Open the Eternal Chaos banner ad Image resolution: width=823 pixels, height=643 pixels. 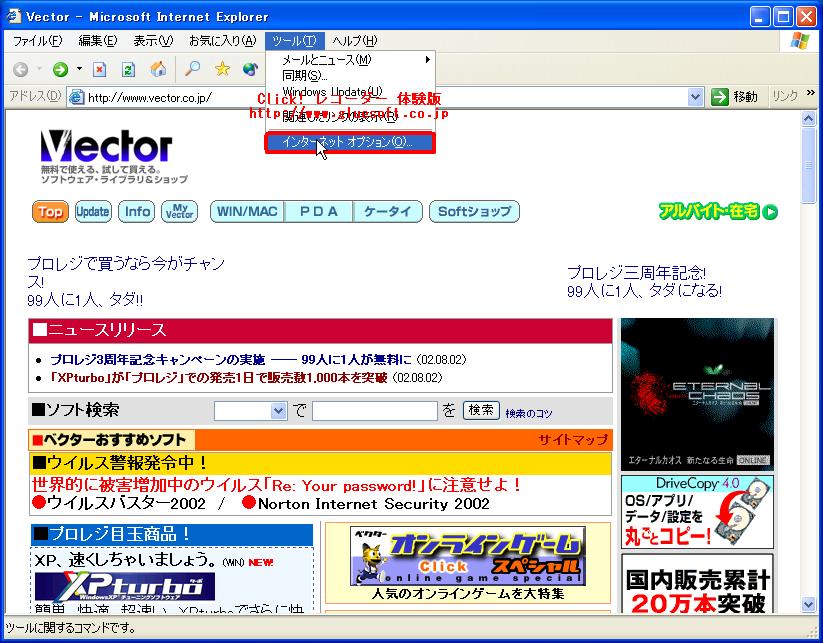point(697,394)
